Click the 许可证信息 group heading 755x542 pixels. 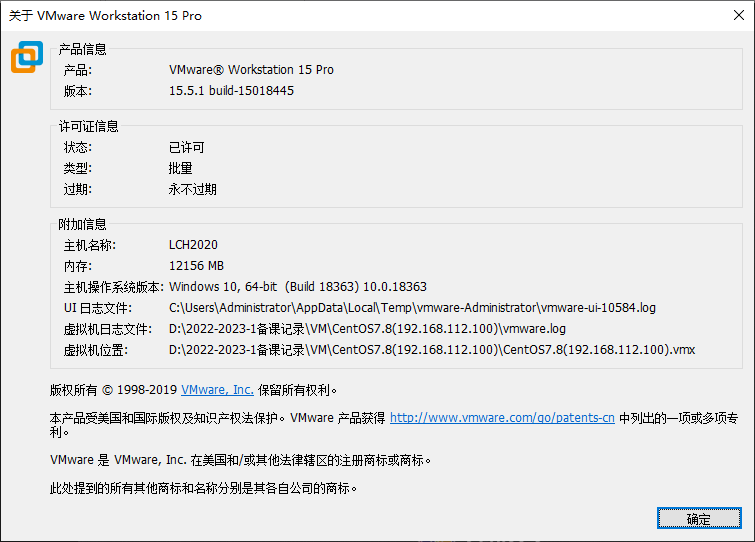point(89,127)
